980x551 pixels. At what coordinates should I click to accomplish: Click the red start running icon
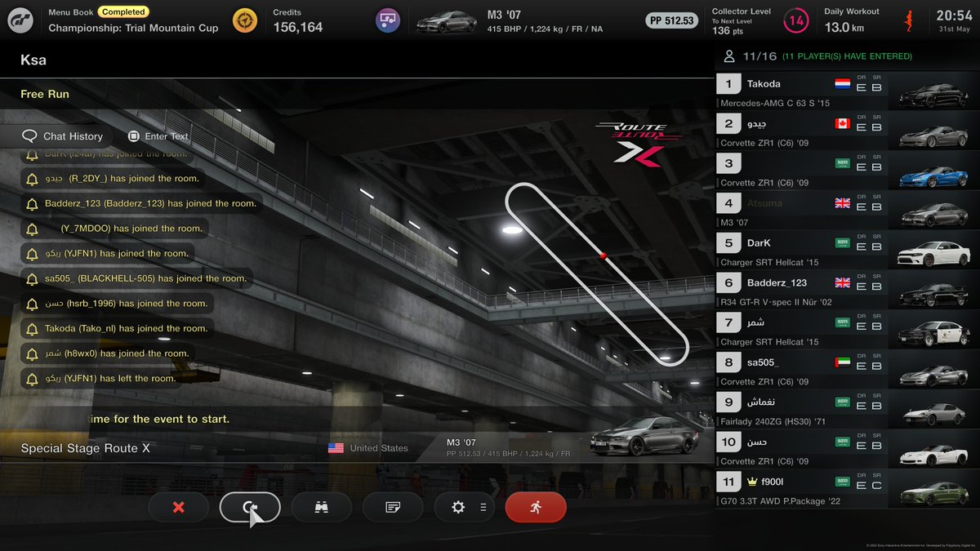pos(536,507)
